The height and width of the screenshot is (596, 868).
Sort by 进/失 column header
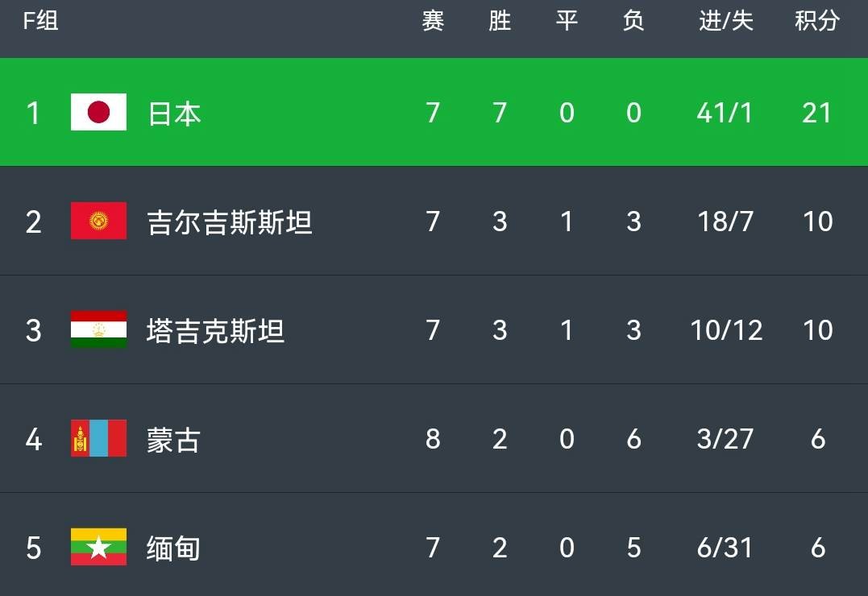click(725, 21)
